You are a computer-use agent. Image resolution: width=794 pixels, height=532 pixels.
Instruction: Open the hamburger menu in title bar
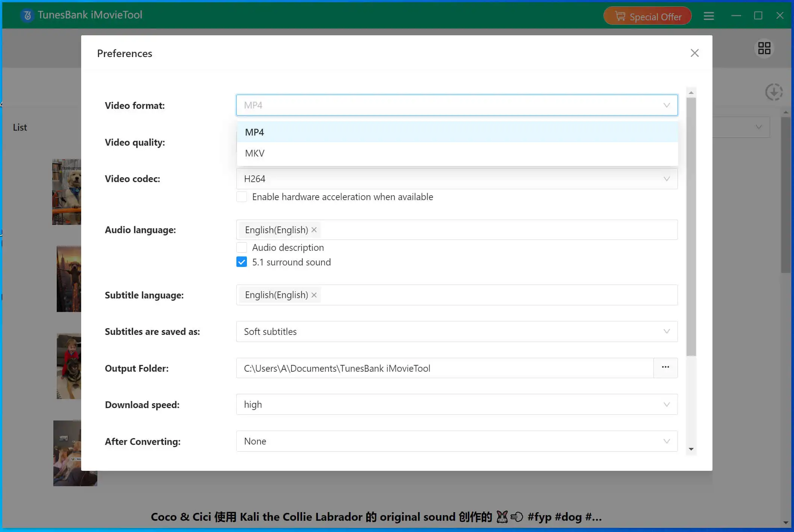click(709, 16)
